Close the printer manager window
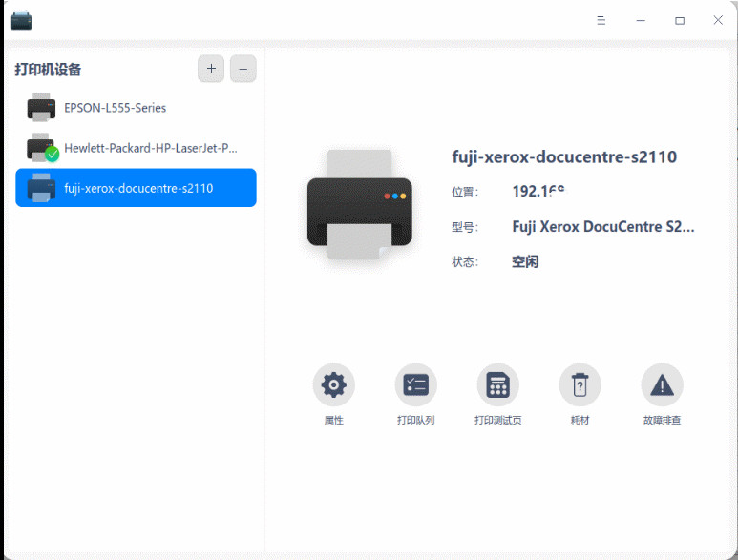Image resolution: width=738 pixels, height=560 pixels. click(x=718, y=20)
